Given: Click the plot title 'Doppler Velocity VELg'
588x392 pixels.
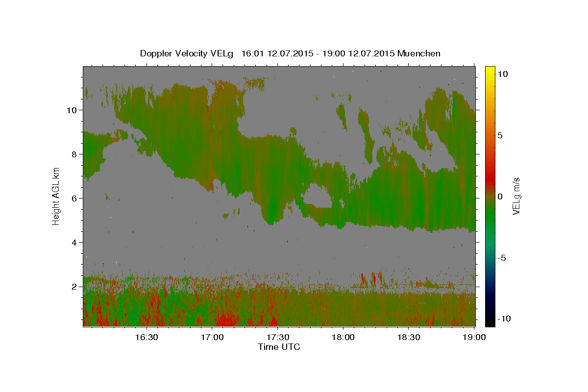Looking at the screenshot, I should pos(187,53).
